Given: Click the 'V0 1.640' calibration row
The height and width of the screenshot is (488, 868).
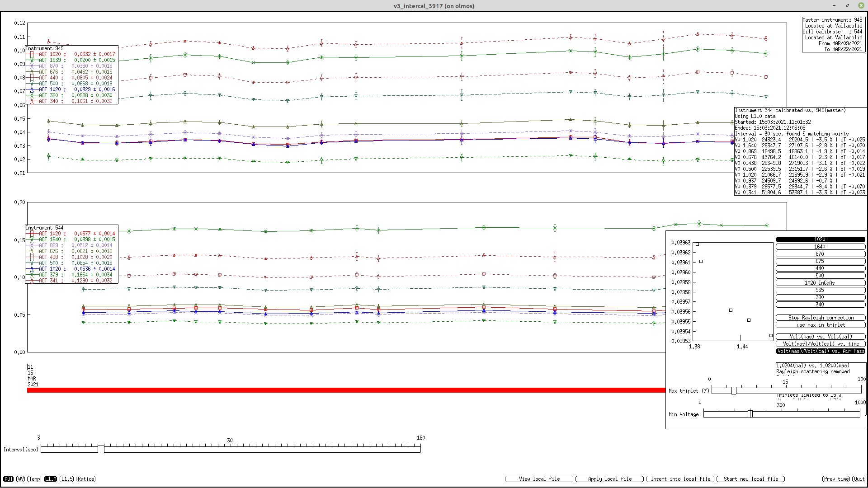Looking at the screenshot, I should click(800, 145).
